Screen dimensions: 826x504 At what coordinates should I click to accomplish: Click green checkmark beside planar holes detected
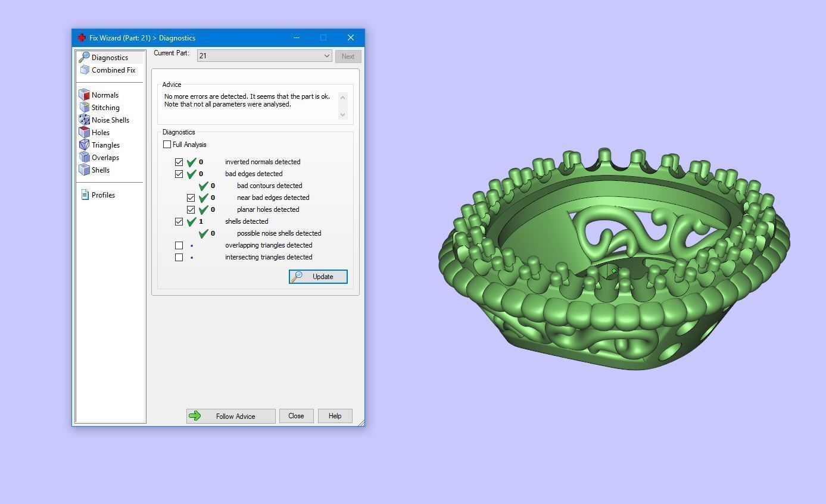pyautogui.click(x=204, y=209)
